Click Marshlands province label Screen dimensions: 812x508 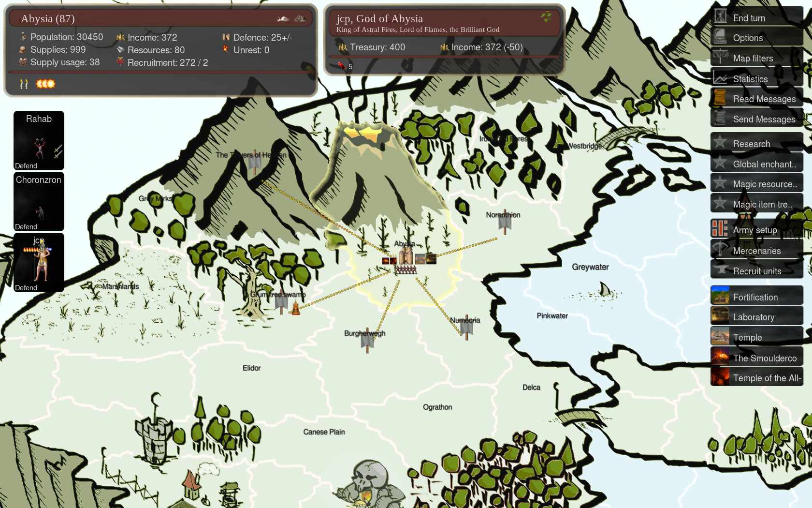click(x=120, y=286)
